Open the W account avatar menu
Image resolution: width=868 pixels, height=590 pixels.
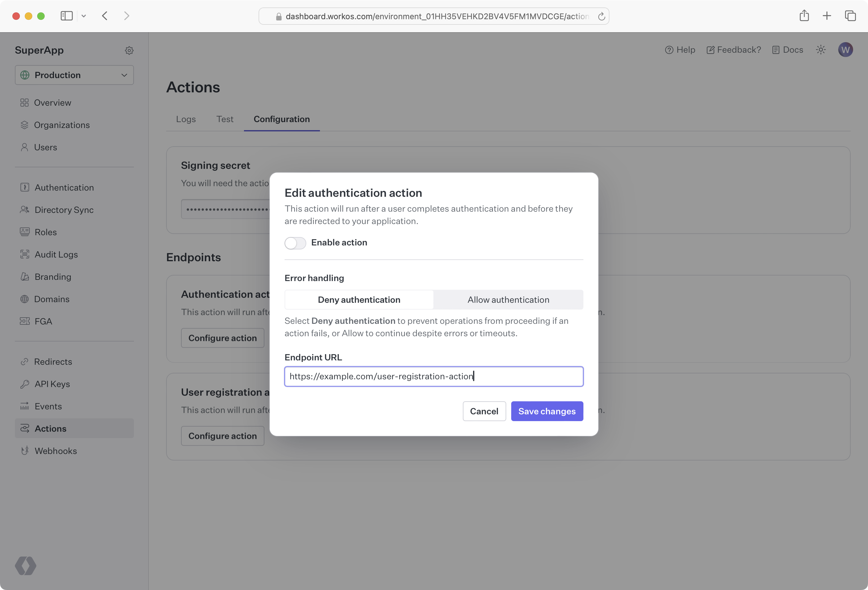846,50
